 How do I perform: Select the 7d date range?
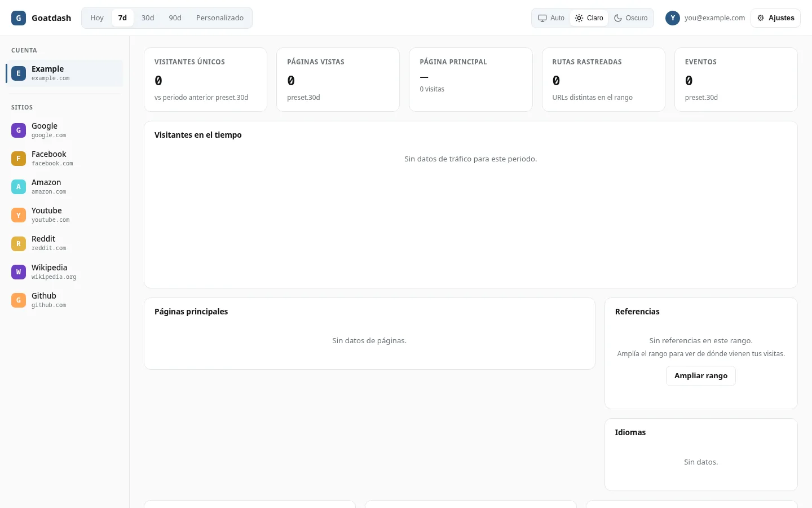pyautogui.click(x=122, y=18)
